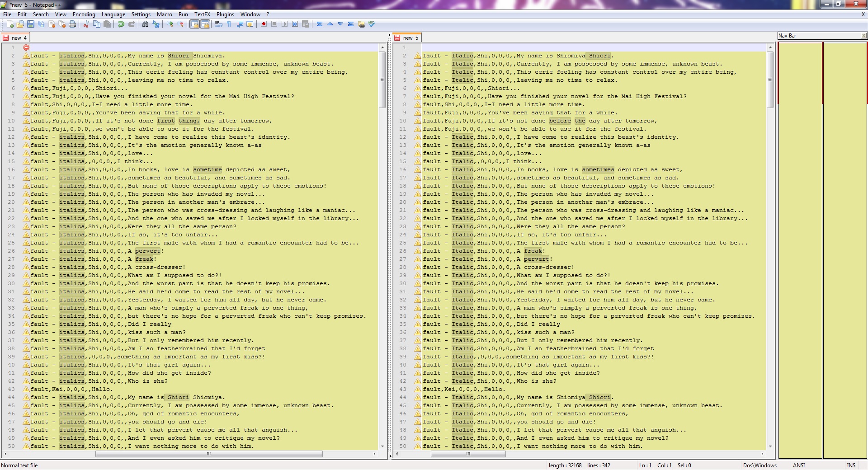868x470 pixels.
Task: Click the down arrow of the new 5 vertical scrollbar
Action: 770,446
